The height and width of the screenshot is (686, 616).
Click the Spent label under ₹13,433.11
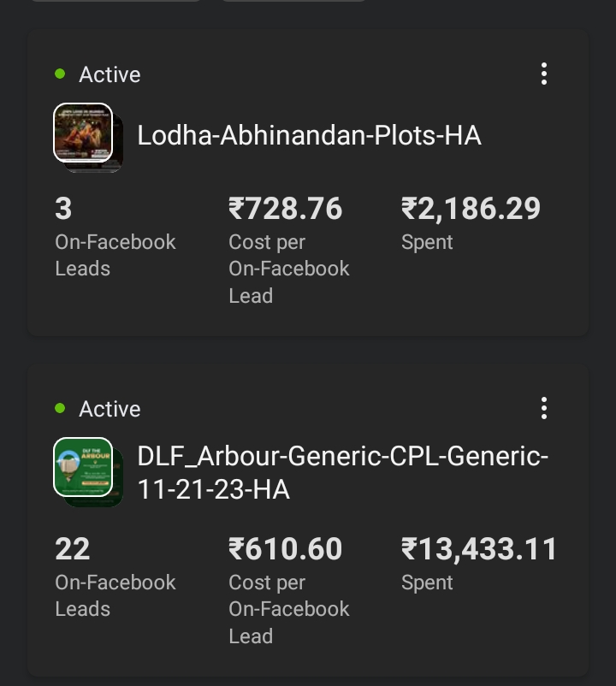coord(427,583)
